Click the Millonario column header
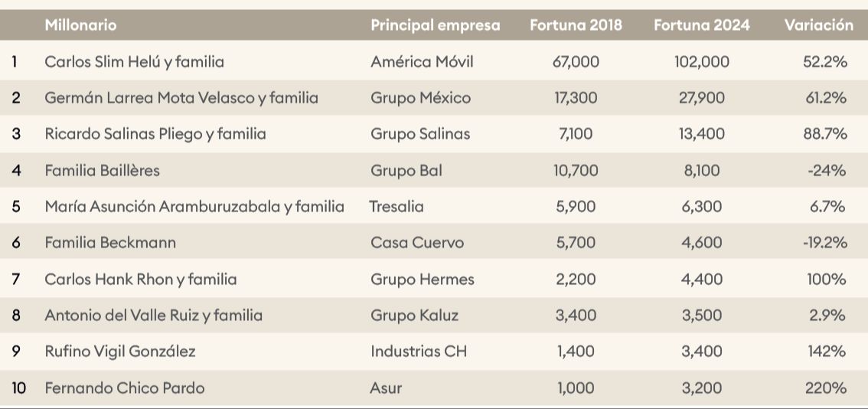The height and width of the screenshot is (409, 868). (x=80, y=25)
